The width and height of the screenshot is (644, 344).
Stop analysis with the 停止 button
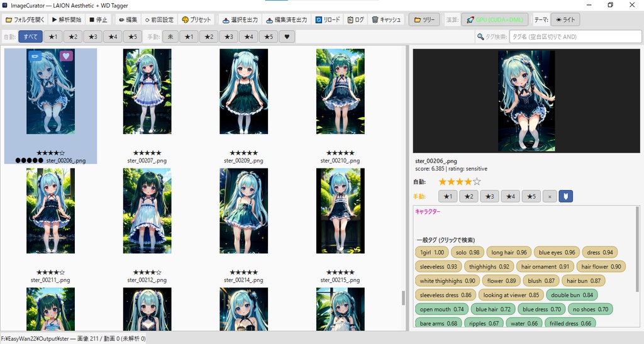(99, 19)
